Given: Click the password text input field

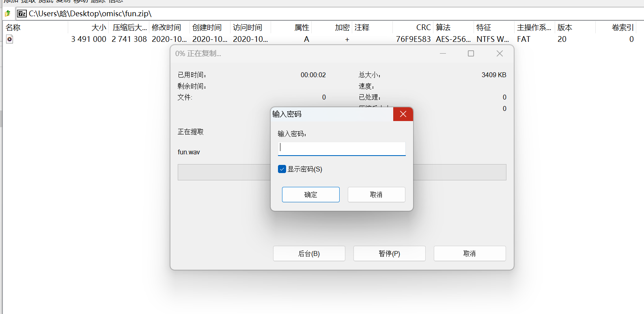Looking at the screenshot, I should pos(342,148).
